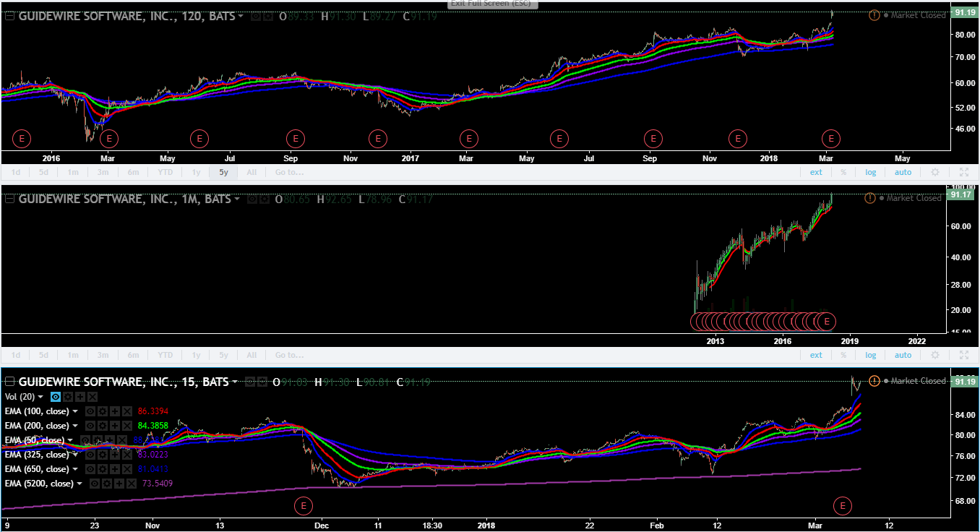Expand the Vol (20) dropdown arrow

click(x=40, y=397)
